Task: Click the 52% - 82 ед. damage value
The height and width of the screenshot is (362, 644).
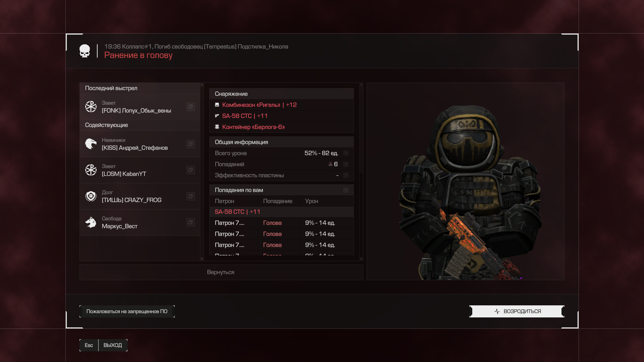Action: (321, 153)
